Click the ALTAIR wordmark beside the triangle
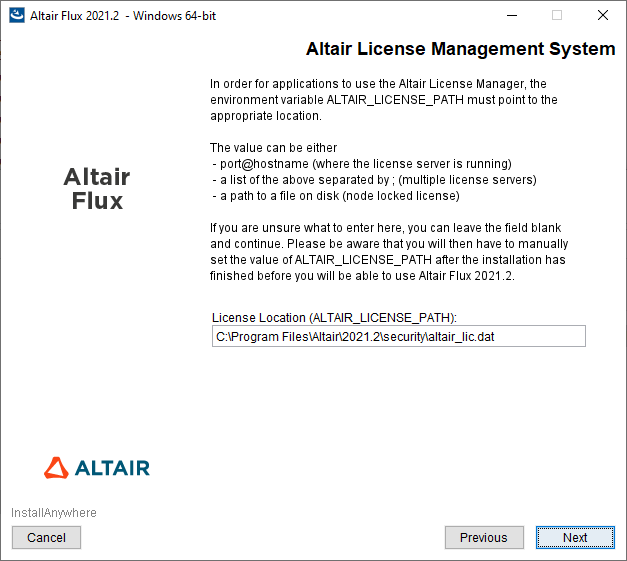This screenshot has height=561, width=627. tap(113, 468)
